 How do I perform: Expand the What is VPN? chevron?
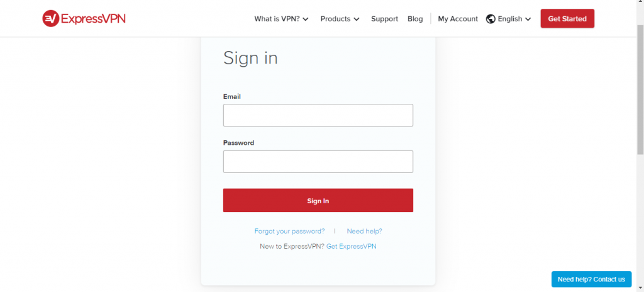pyautogui.click(x=305, y=20)
